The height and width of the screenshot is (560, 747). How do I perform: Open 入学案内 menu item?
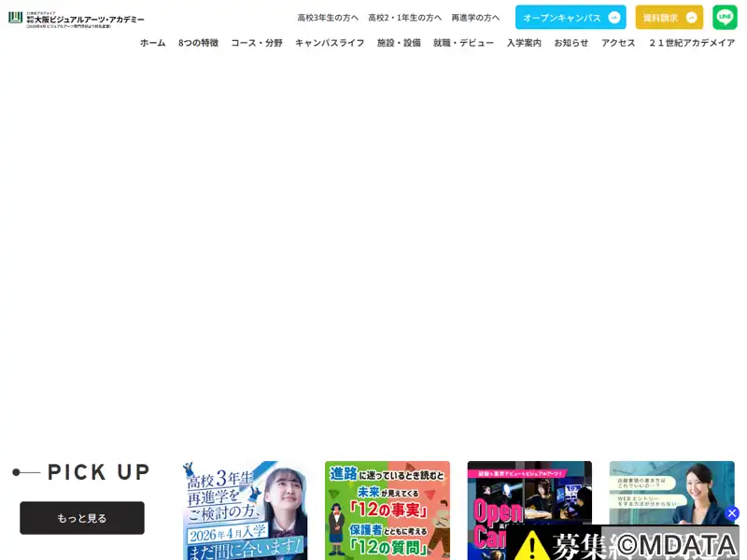[x=524, y=43]
